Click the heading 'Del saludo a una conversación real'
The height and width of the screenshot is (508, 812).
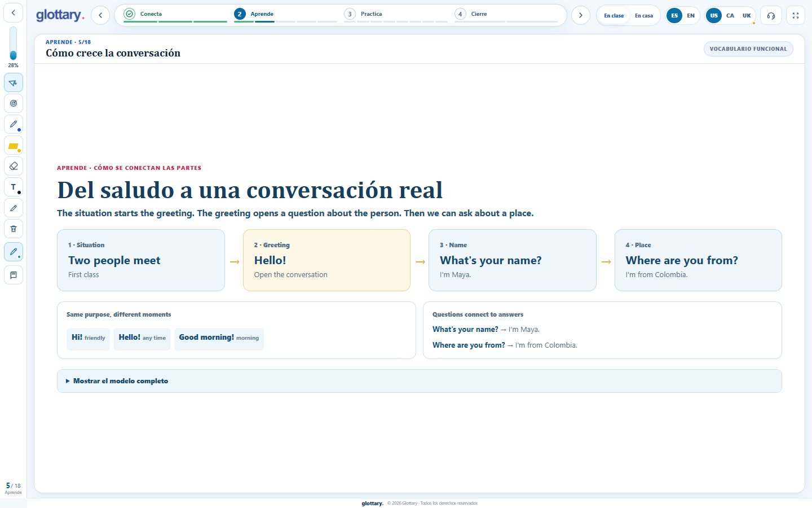tap(250, 190)
